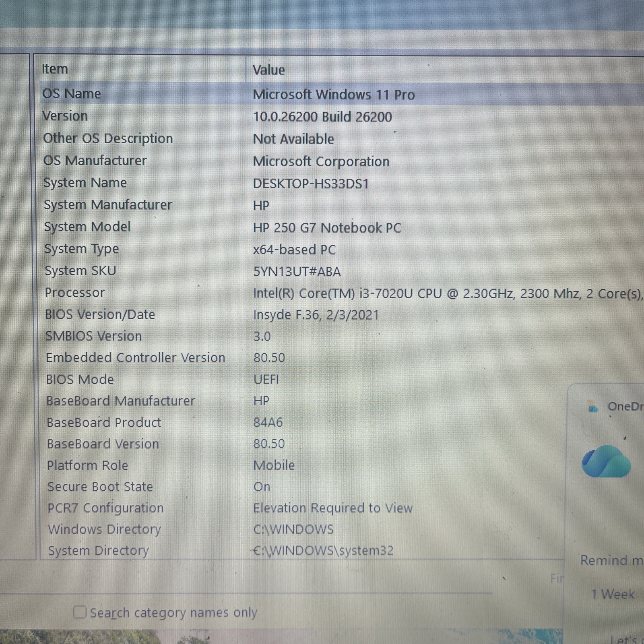Select the 'Windows Directory' row
Image resolution: width=644 pixels, height=644 pixels.
(x=105, y=530)
